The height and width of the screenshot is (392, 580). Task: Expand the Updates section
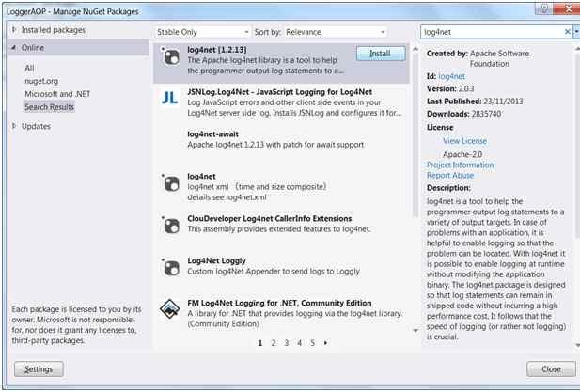(x=14, y=126)
